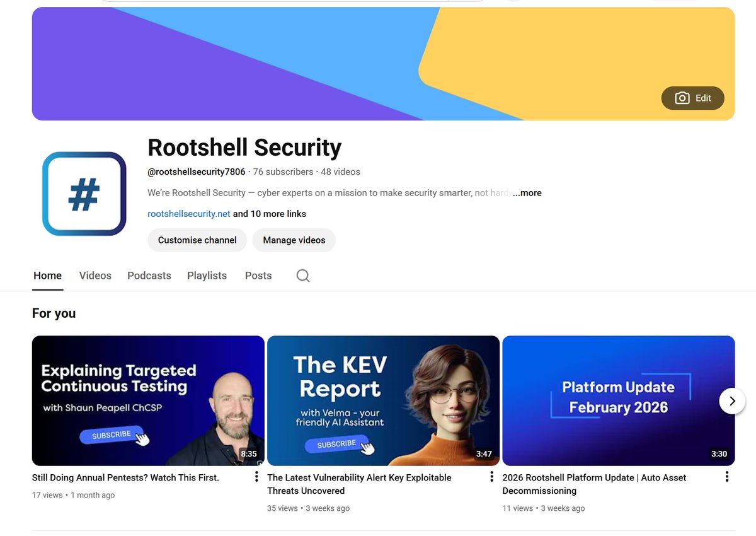Click the Rootshell Security channel name
Image resolution: width=756 pixels, height=536 pixels.
tap(244, 148)
